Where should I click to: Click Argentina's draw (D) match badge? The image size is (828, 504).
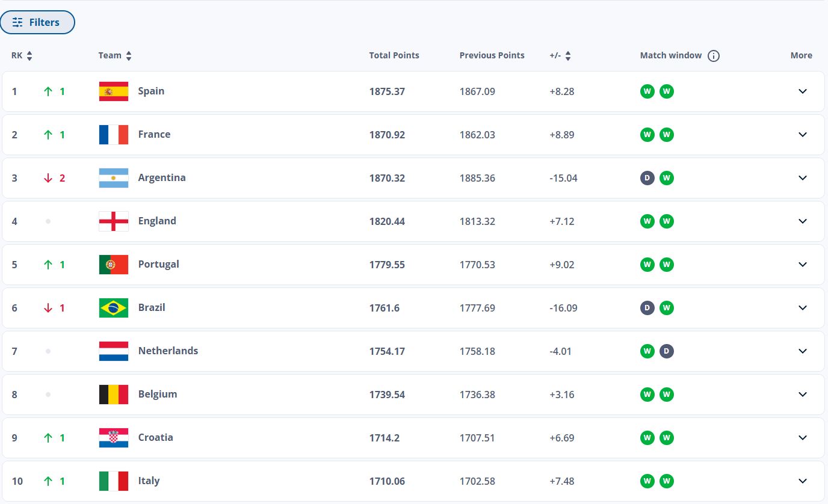647,178
